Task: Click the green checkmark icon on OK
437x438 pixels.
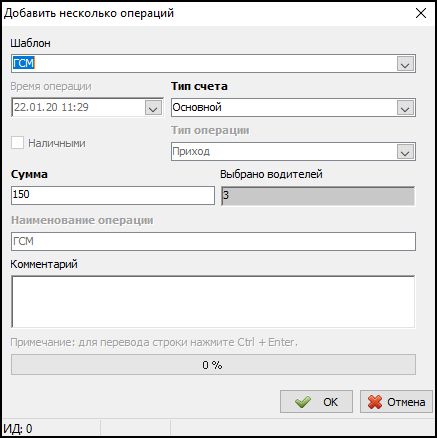Action: pos(303,402)
